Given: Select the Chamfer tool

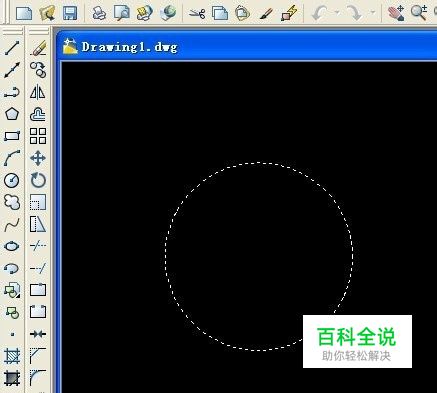Looking at the screenshot, I should [38, 356].
